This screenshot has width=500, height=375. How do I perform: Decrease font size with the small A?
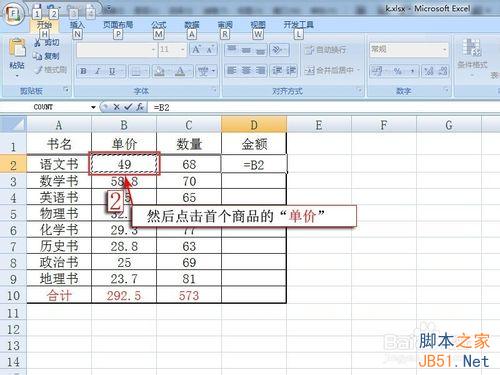(x=210, y=50)
